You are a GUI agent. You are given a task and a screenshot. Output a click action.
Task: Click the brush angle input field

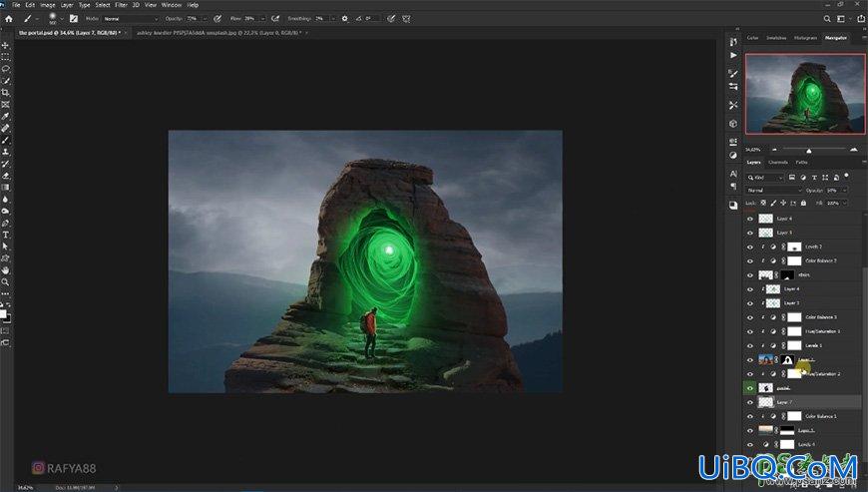click(372, 18)
